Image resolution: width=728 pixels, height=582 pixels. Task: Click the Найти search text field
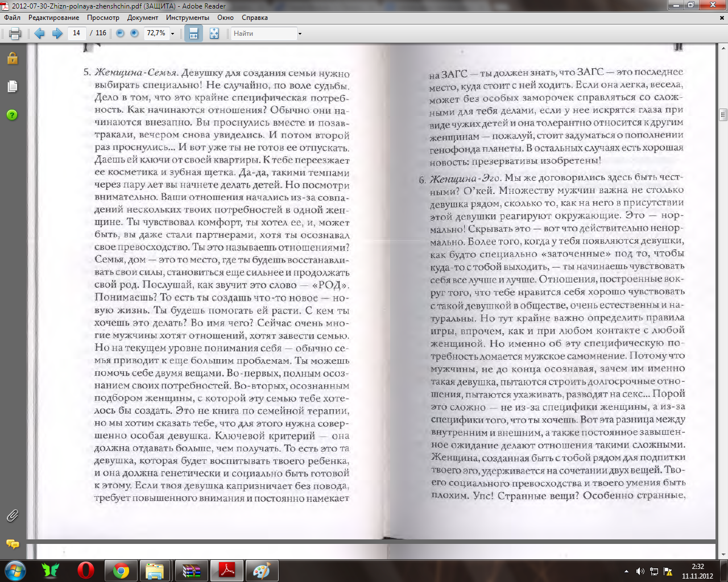(263, 34)
